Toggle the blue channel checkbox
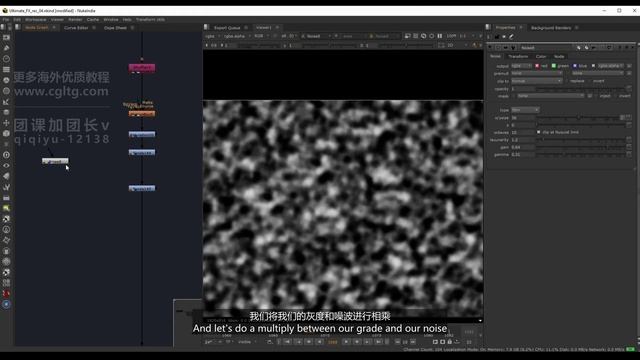The width and height of the screenshot is (640, 360). 575,66
